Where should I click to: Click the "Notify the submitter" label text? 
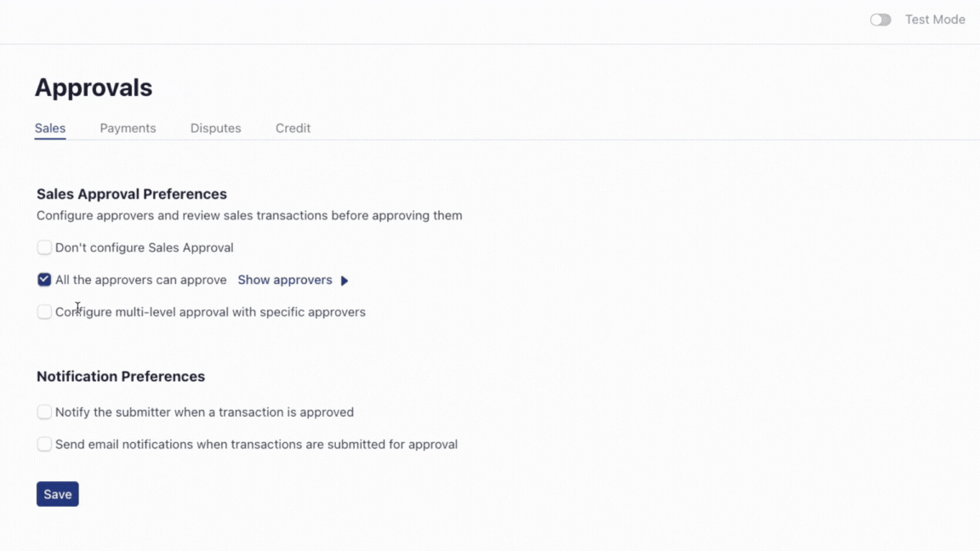(204, 412)
